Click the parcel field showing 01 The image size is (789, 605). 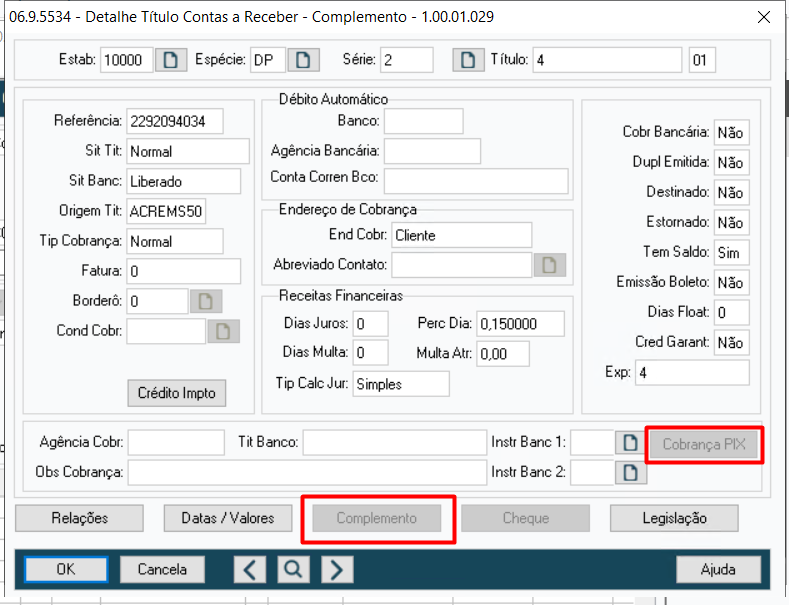(x=702, y=60)
